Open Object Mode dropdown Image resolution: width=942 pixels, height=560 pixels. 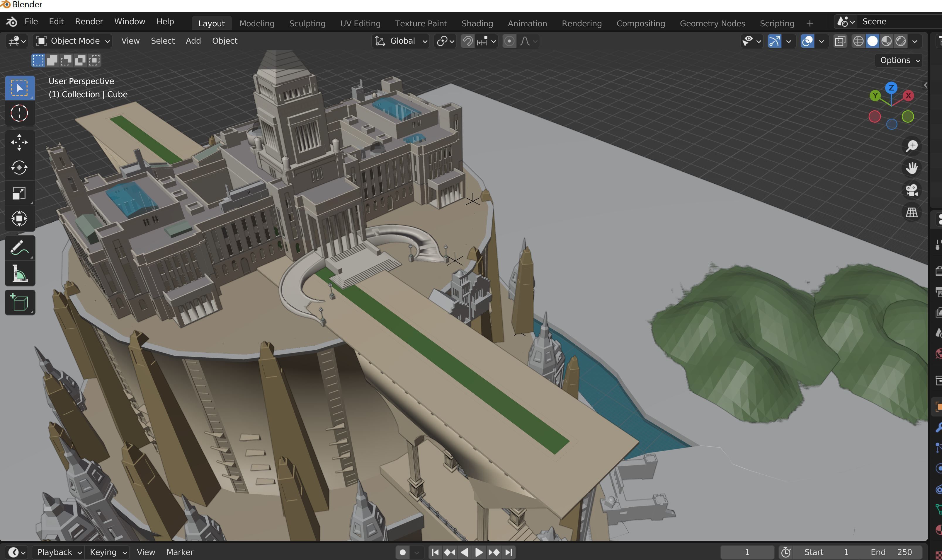pos(72,41)
